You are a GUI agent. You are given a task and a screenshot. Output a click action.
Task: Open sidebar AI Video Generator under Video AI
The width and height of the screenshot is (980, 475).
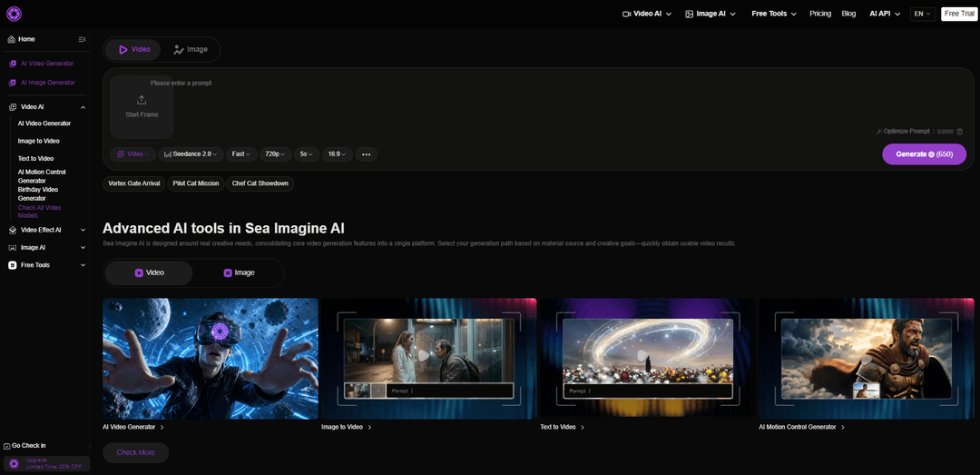click(x=44, y=124)
